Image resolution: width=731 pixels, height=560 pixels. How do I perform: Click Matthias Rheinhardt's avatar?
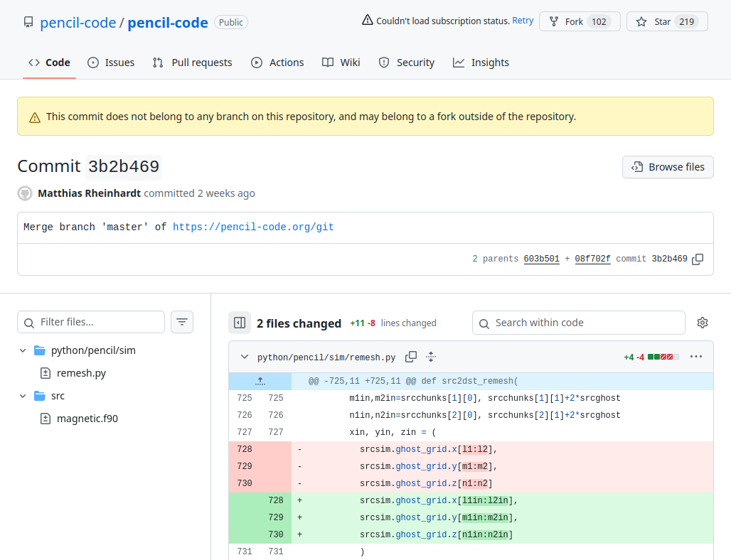25,193
